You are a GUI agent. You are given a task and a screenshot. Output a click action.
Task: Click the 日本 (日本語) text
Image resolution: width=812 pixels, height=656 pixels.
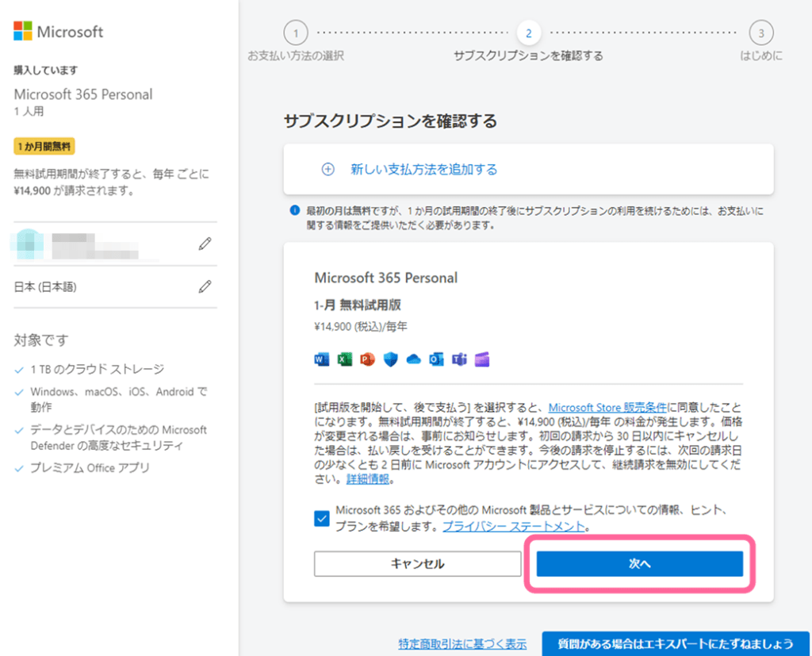point(45,286)
